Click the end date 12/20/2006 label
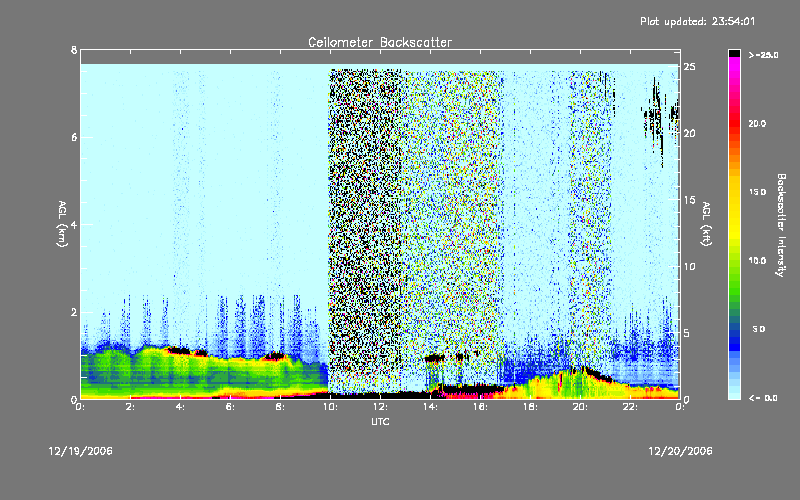The width and height of the screenshot is (800, 500). tap(680, 451)
